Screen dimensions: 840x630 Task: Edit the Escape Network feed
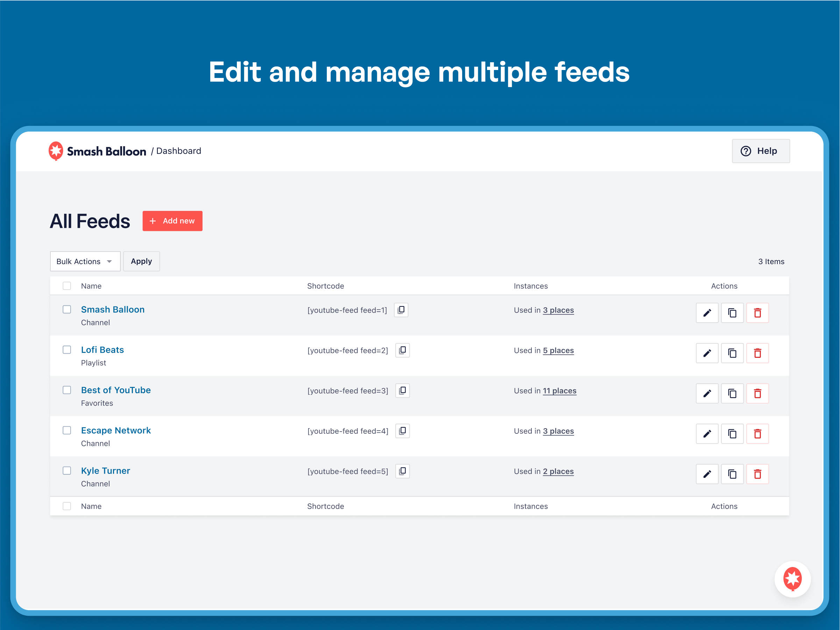707,434
